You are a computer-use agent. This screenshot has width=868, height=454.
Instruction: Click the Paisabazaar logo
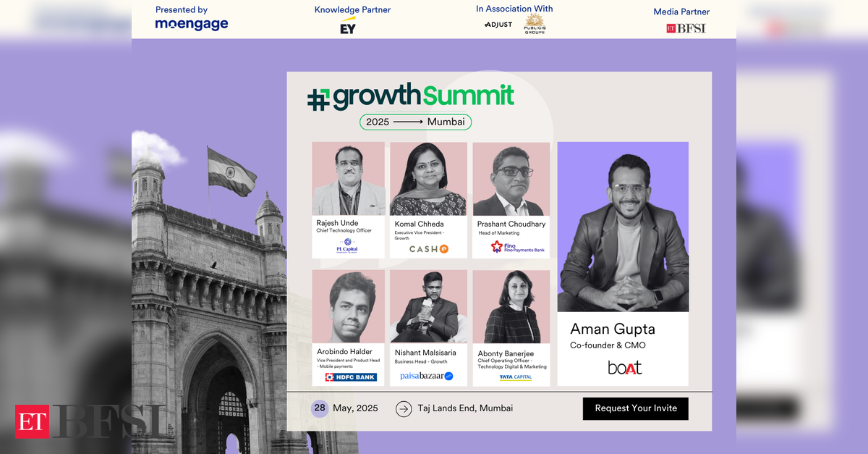pos(427,377)
